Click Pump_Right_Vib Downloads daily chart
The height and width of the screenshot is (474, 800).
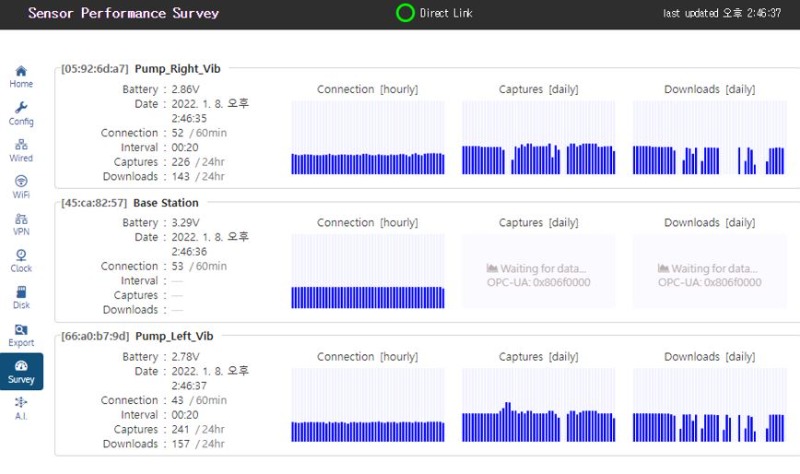pos(710,138)
